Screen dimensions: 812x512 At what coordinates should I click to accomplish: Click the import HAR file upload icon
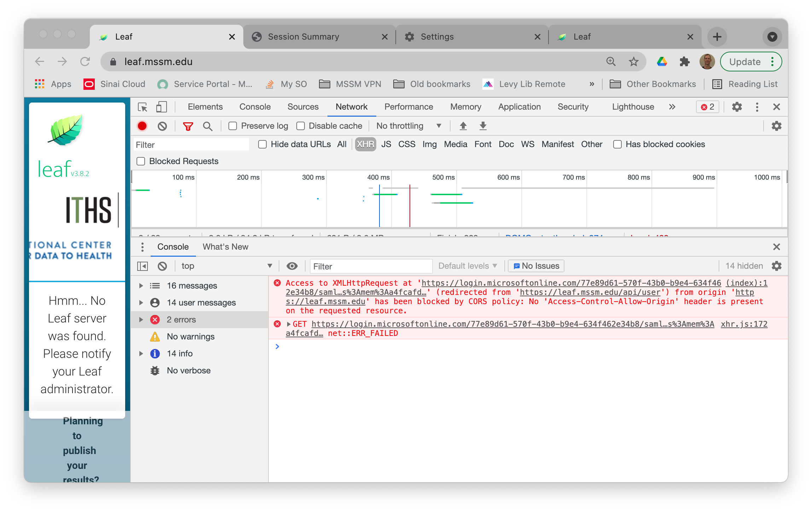coord(463,126)
